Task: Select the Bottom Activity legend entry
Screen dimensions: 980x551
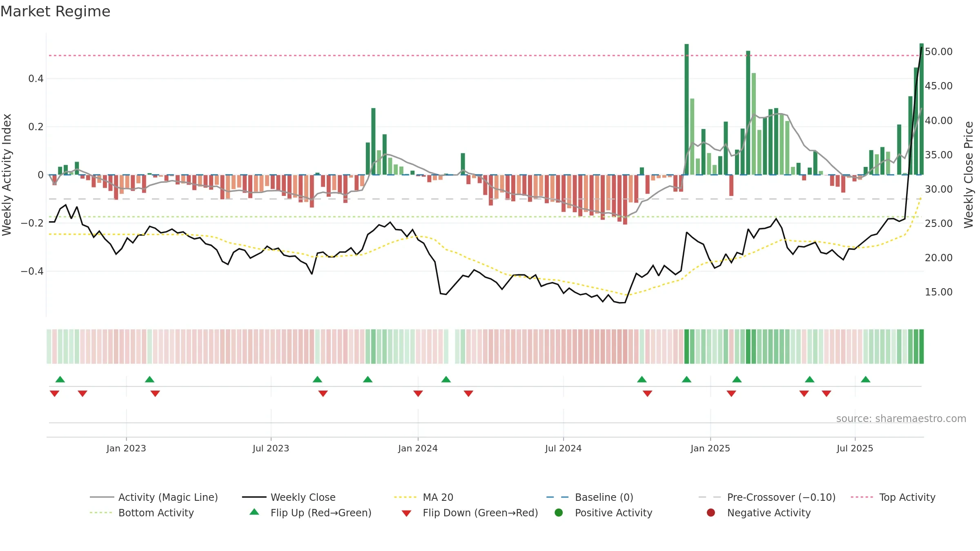Action: tap(142, 513)
